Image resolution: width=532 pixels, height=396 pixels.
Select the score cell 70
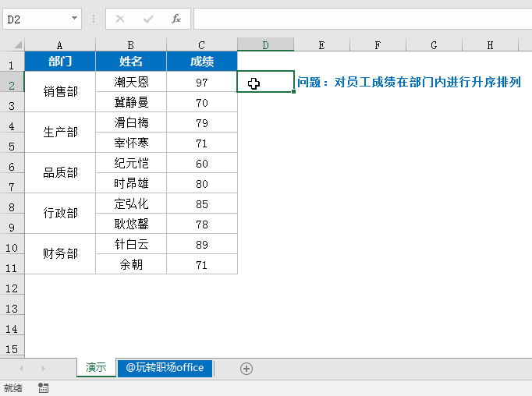tap(202, 102)
